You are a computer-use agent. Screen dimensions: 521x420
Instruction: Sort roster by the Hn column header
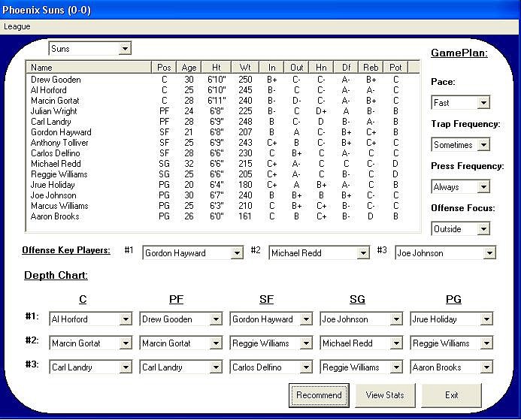pyautogui.click(x=321, y=68)
